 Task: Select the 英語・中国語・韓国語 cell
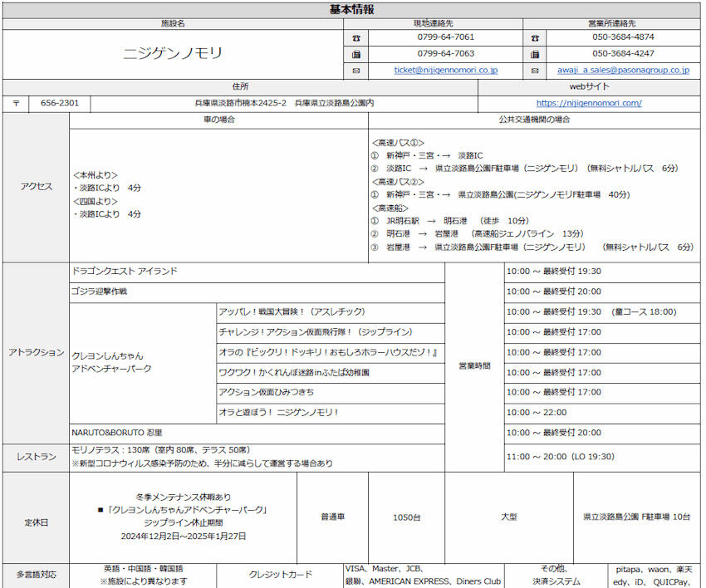143,576
